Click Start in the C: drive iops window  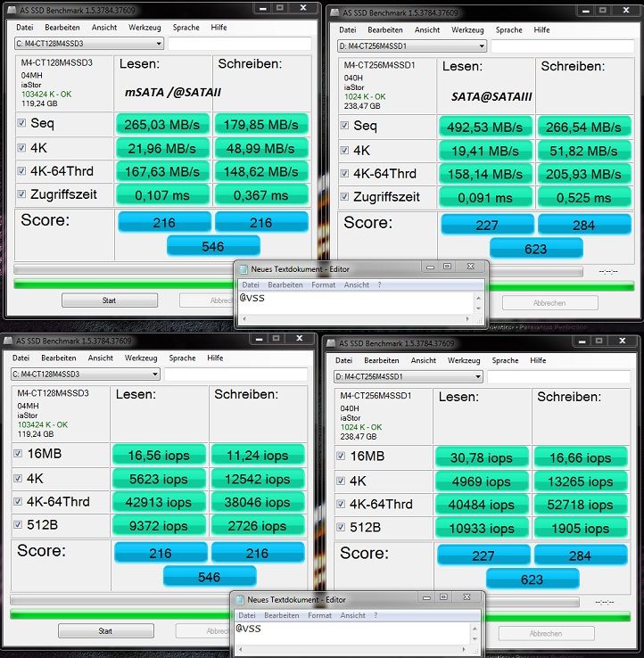[x=106, y=631]
